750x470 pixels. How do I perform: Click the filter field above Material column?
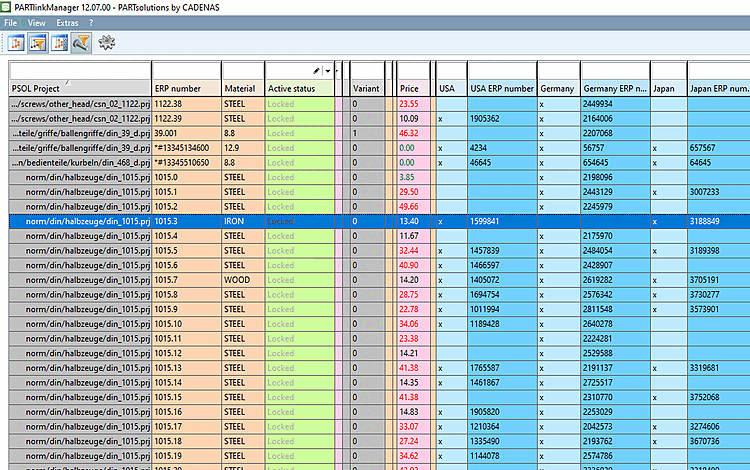[242, 71]
